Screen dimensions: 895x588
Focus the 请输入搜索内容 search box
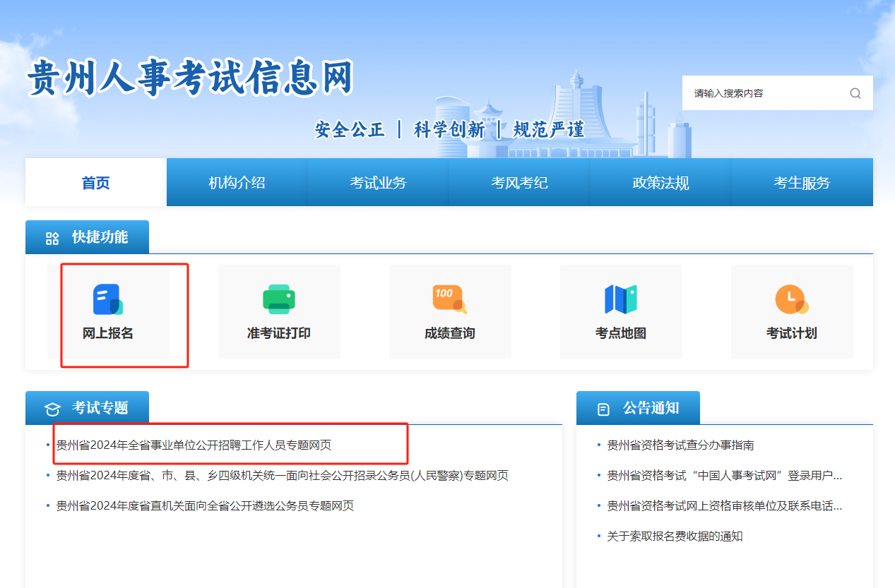click(x=763, y=93)
